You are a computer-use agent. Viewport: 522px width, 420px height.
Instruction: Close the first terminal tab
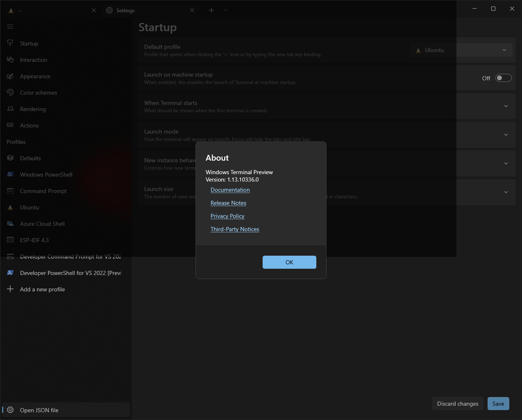tap(94, 10)
